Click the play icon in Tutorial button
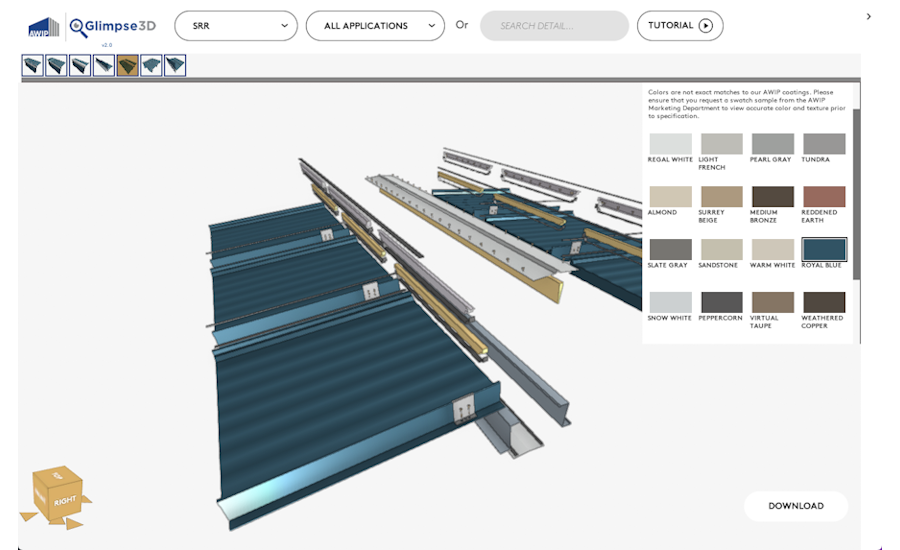 [x=706, y=26]
